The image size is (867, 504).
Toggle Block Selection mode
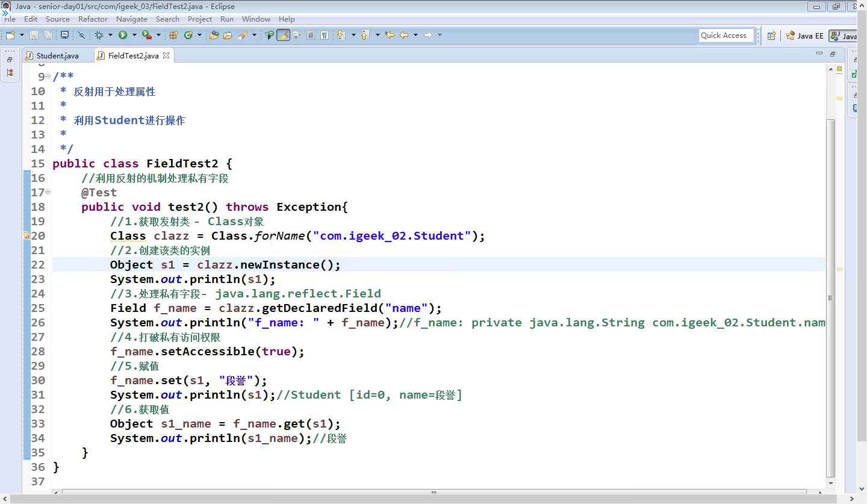point(311,35)
